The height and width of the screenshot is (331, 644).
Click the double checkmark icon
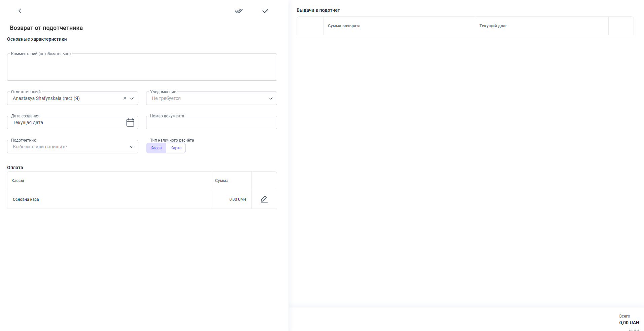pyautogui.click(x=238, y=11)
